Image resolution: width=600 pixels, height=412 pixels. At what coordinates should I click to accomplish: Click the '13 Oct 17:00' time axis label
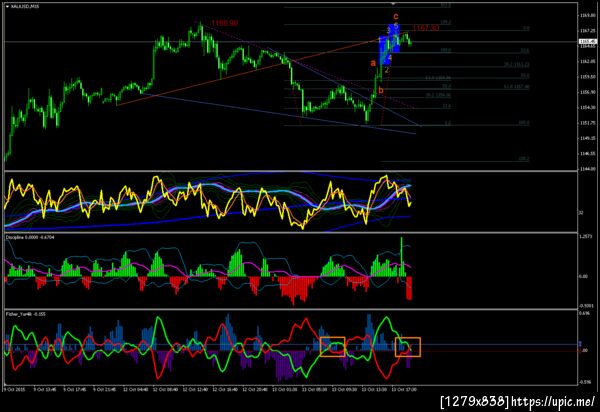(x=404, y=389)
